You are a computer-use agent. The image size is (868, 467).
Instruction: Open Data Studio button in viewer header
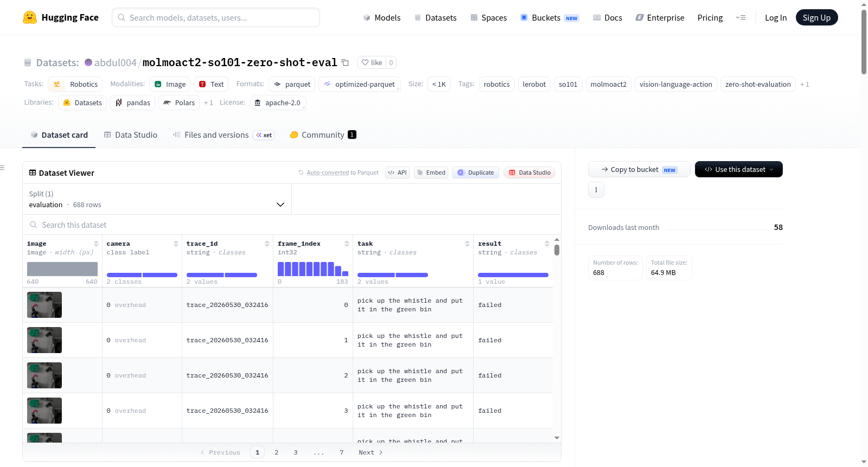[529, 172]
